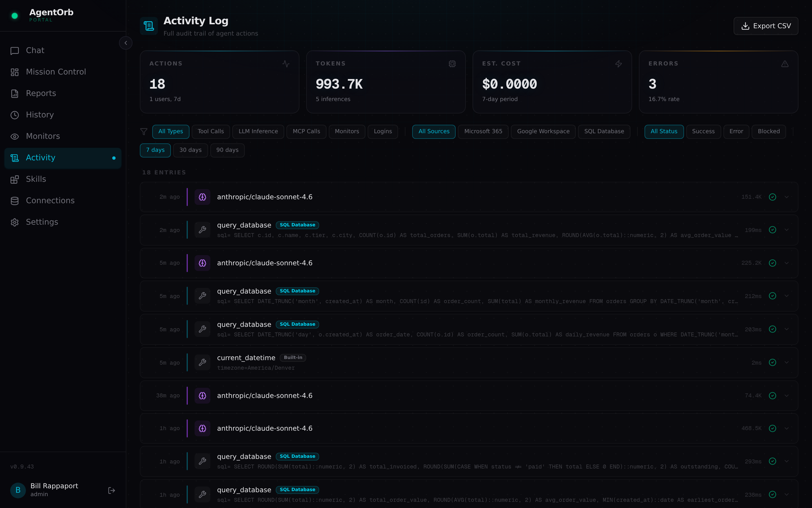Image resolution: width=812 pixels, height=508 pixels.
Task: Click the Chat speech bubble icon
Action: [14, 51]
